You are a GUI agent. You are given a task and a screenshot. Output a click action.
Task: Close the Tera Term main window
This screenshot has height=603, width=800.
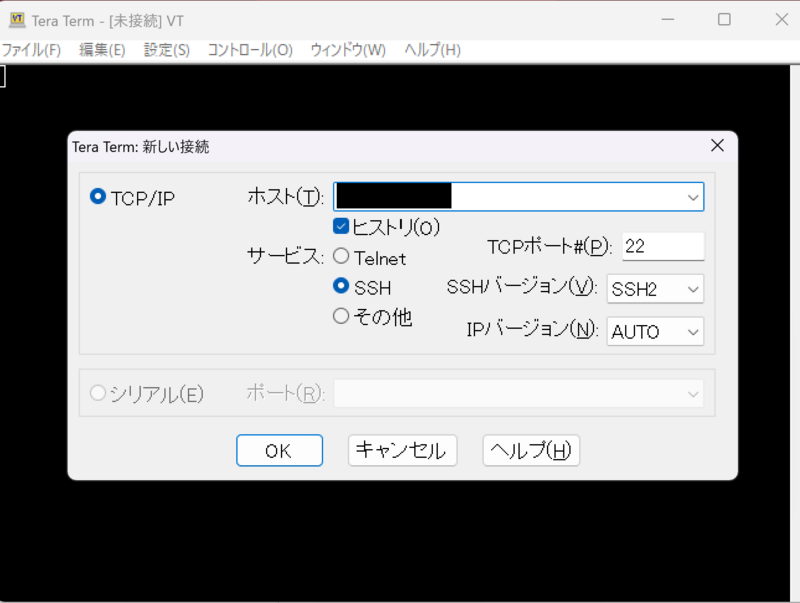pos(782,20)
